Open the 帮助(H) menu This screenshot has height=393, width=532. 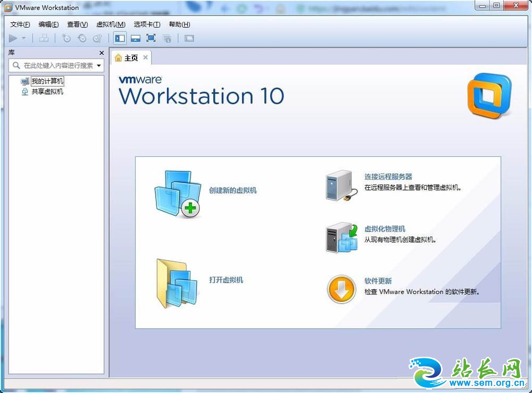coord(179,24)
